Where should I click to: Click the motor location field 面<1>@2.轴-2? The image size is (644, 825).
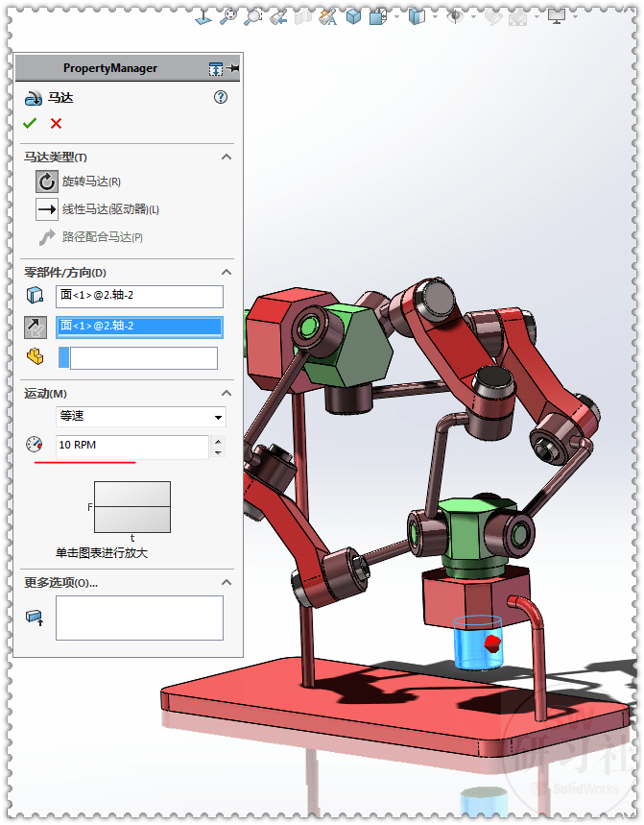pos(139,296)
